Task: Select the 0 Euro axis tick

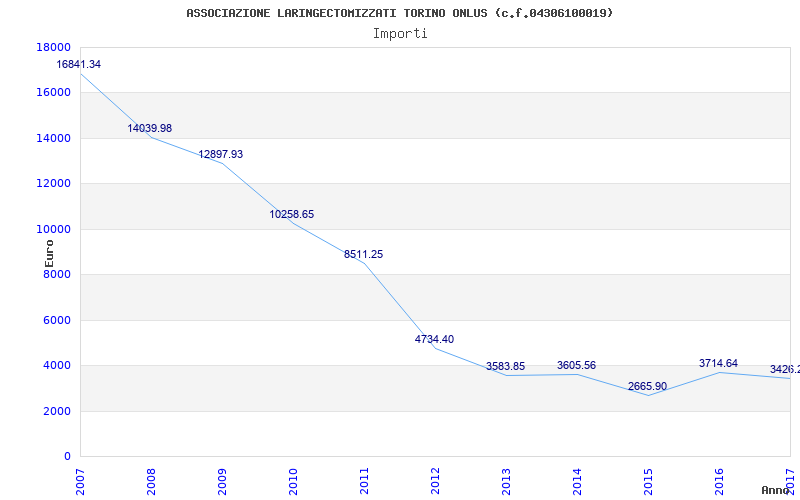Action: point(67,456)
